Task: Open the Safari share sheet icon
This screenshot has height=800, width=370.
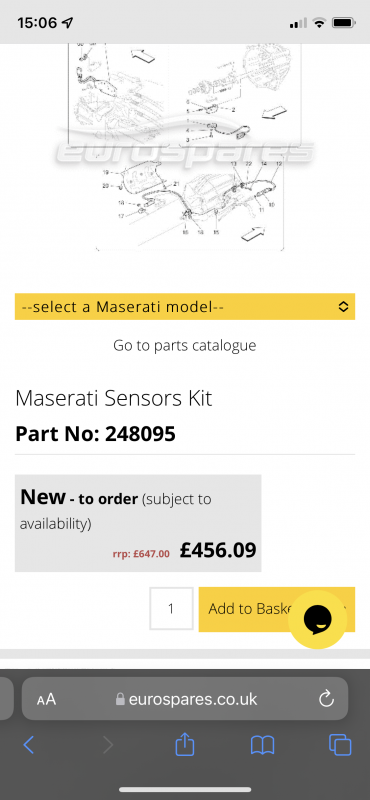Action: pyautogui.click(x=185, y=744)
